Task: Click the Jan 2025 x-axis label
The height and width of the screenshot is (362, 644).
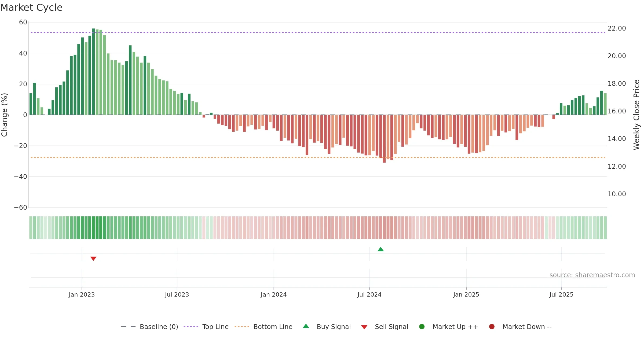Action: (466, 294)
